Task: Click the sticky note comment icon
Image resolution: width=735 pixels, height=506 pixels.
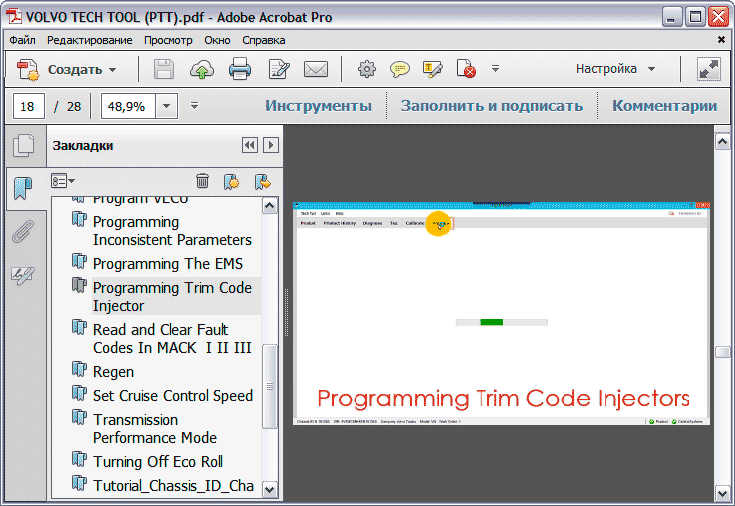Action: click(x=399, y=70)
